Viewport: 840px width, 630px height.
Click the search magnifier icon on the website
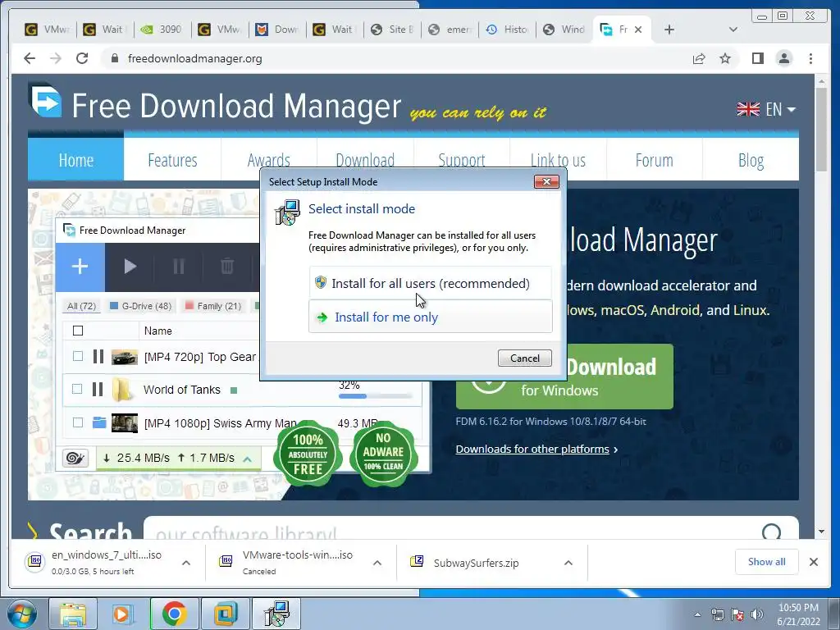coord(771,532)
